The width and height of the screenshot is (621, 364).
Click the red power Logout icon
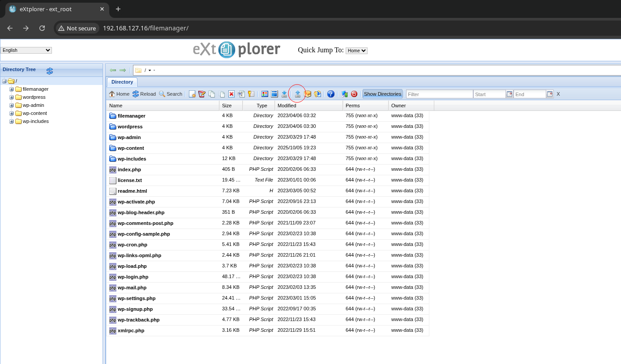click(x=354, y=94)
